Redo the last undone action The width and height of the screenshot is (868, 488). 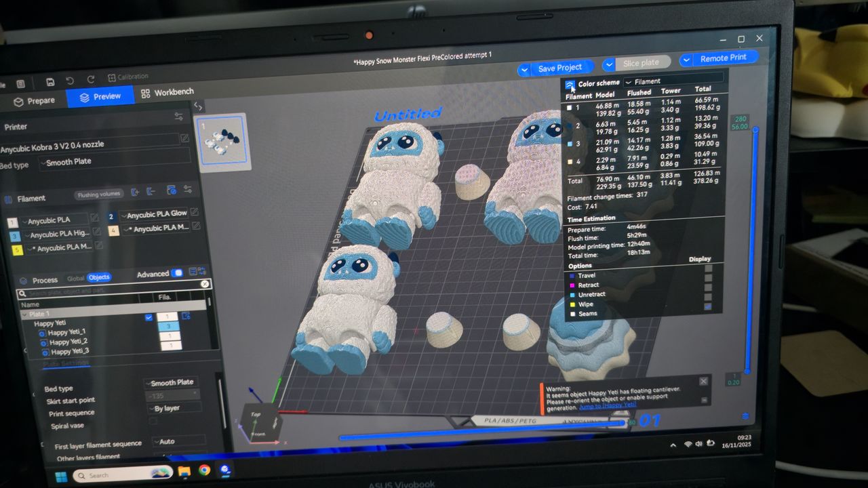pos(90,79)
